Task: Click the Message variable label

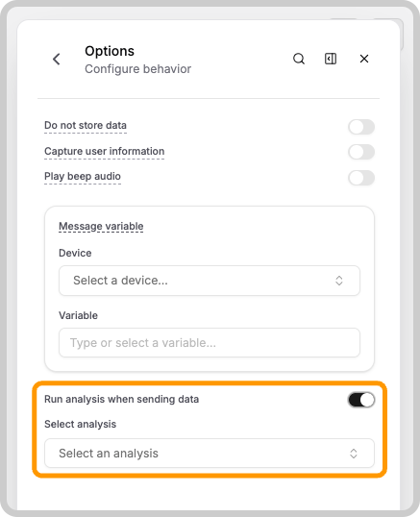Action: tap(101, 226)
